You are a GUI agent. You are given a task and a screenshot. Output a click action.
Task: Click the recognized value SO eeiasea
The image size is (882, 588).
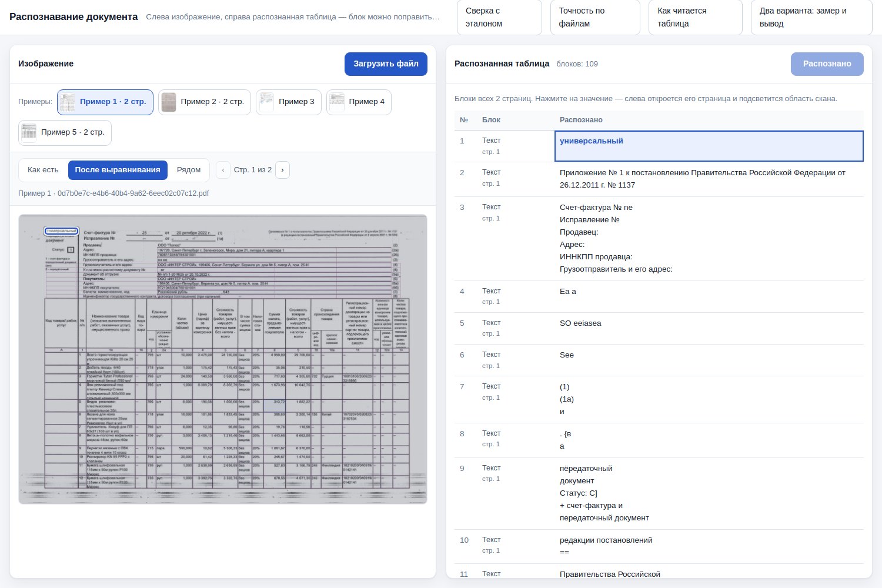[x=709, y=328]
